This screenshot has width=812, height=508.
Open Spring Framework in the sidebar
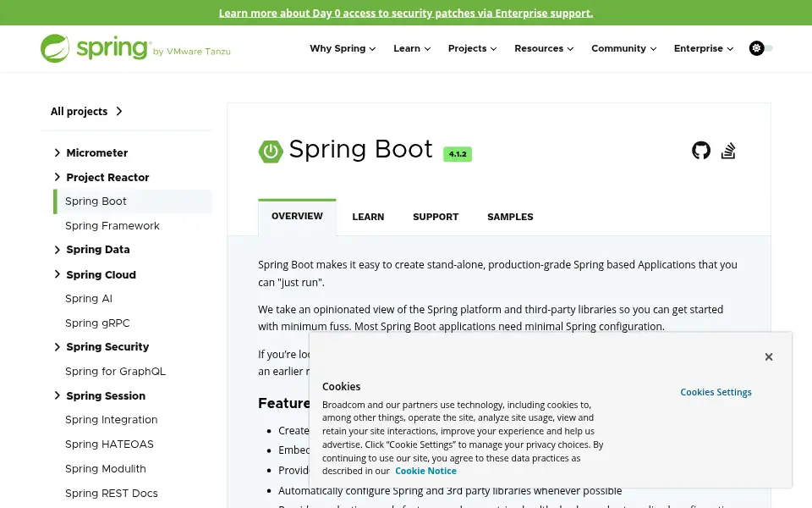(112, 225)
